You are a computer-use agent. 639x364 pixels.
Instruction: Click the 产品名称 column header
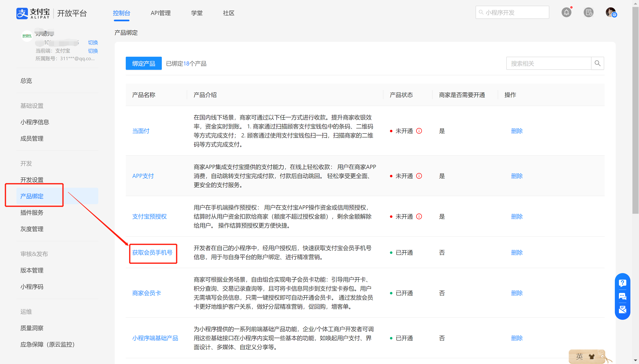click(144, 95)
